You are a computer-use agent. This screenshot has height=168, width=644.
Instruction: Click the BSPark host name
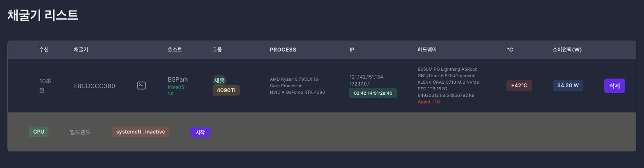tap(178, 79)
